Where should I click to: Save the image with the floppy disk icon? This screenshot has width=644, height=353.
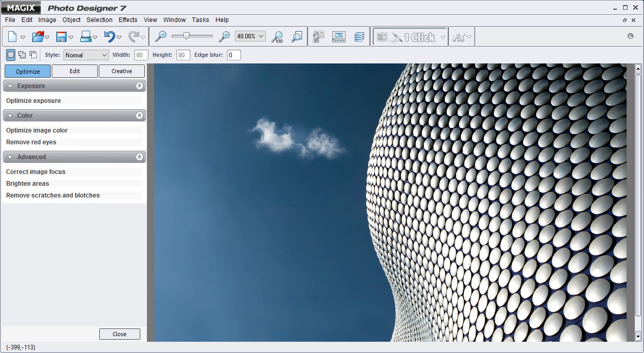61,37
